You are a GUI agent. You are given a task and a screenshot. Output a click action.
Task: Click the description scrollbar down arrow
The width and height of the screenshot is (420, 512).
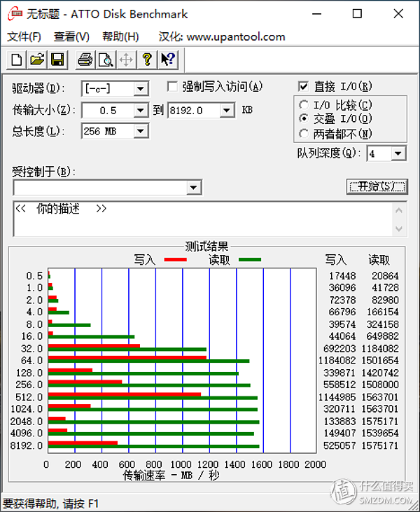(x=399, y=229)
